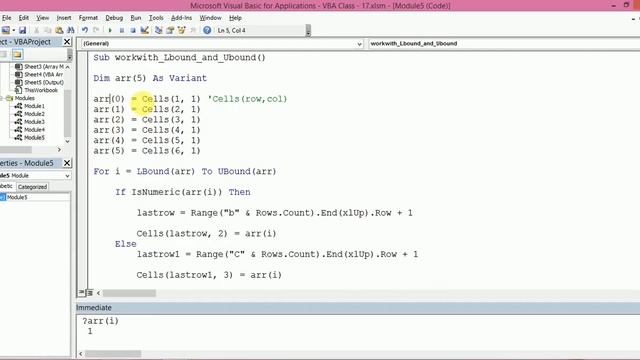
Task: Click the 'For i = LBound(arr)' code line
Action: pos(185,171)
